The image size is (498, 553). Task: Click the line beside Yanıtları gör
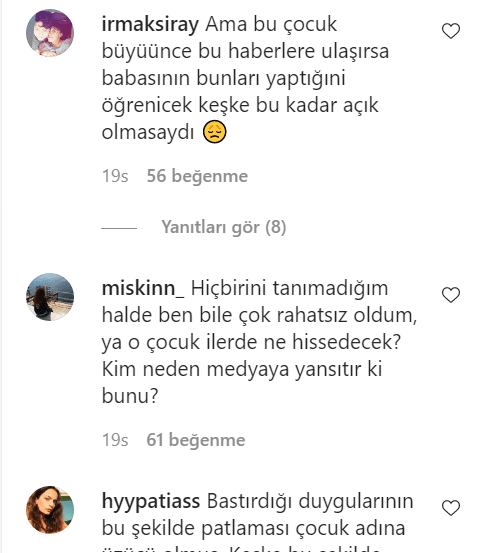(119, 228)
